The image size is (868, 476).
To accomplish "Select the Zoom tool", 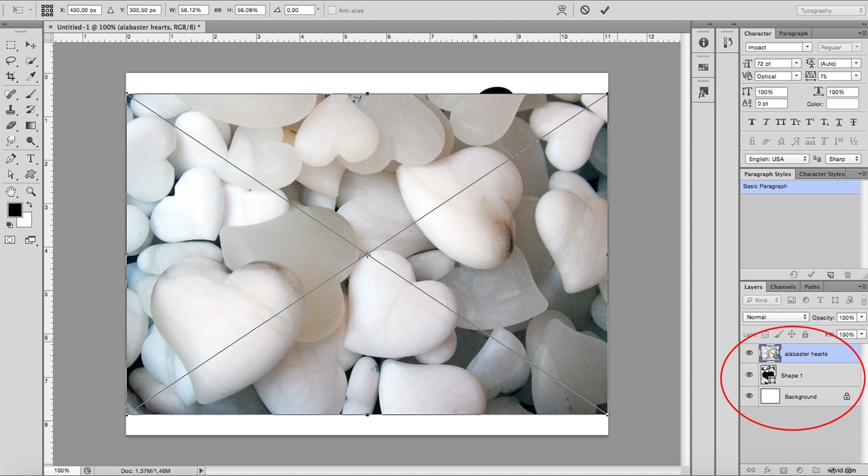I will tap(30, 191).
